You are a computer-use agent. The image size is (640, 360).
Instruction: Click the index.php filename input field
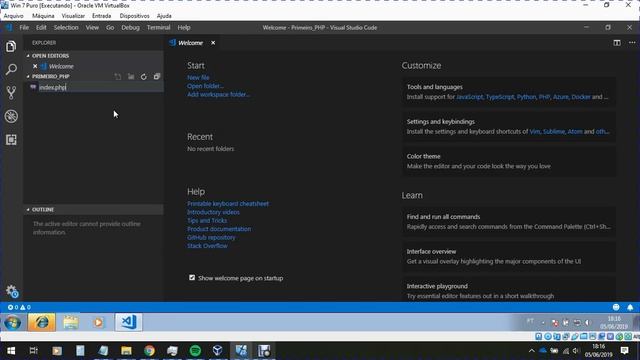(x=100, y=87)
